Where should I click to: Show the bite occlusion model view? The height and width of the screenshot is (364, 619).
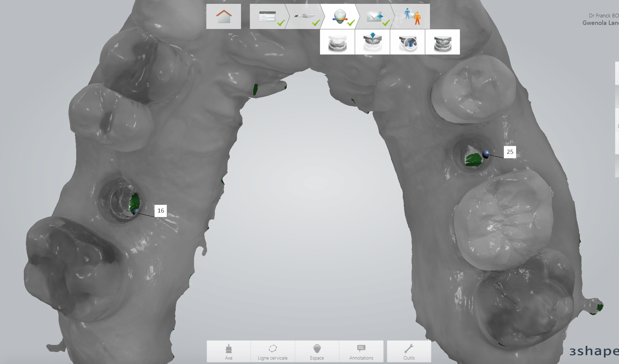coord(442,42)
